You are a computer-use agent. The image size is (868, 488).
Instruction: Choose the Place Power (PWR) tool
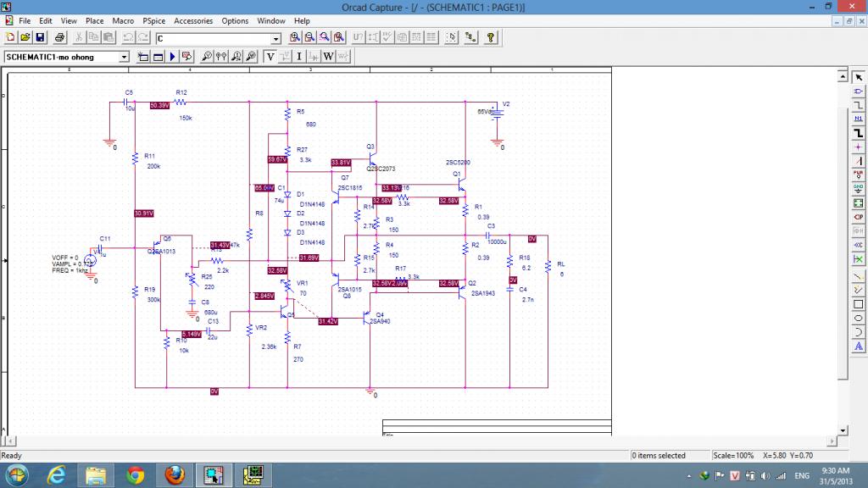coord(858,175)
